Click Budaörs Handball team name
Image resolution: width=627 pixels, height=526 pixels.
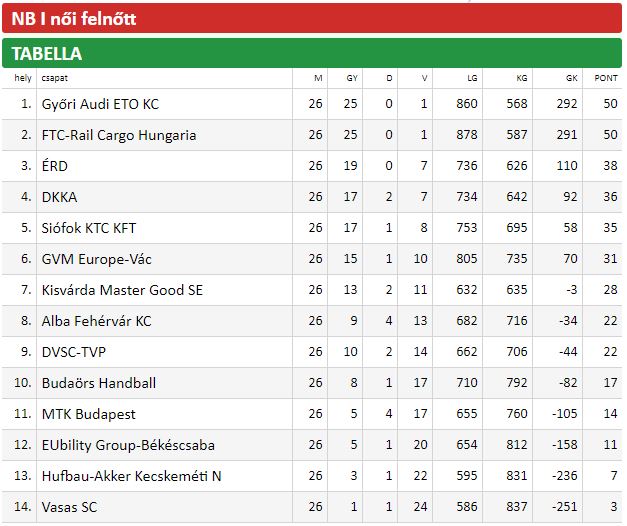(x=99, y=383)
